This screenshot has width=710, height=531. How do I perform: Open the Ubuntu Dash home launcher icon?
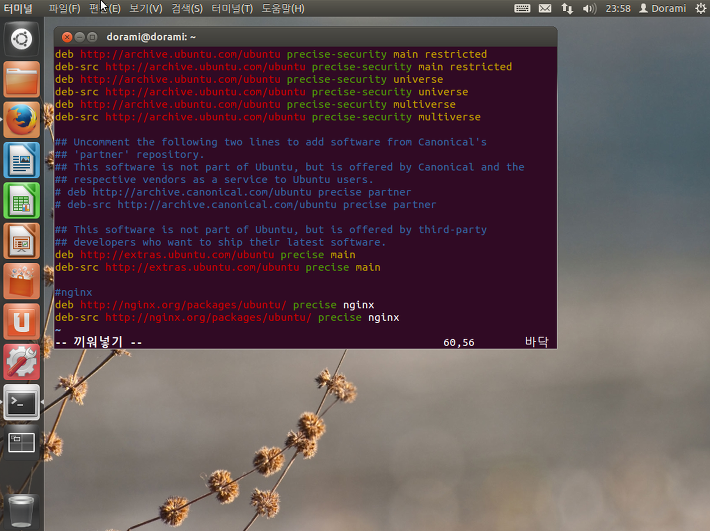(x=21, y=39)
